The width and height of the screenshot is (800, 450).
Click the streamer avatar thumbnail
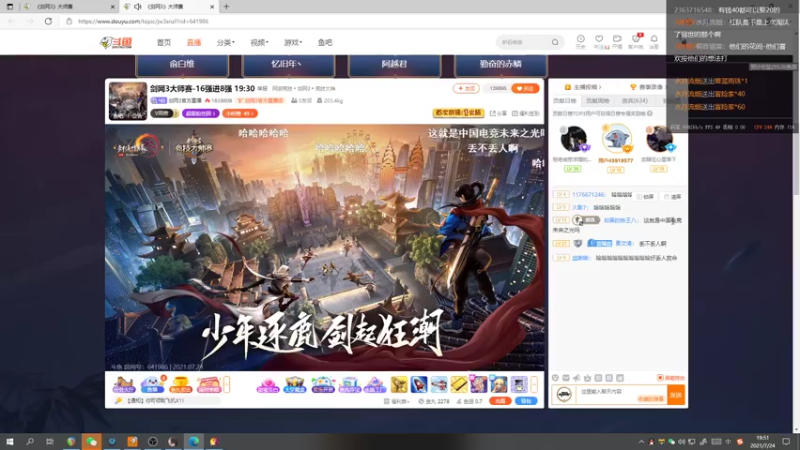pos(128,101)
